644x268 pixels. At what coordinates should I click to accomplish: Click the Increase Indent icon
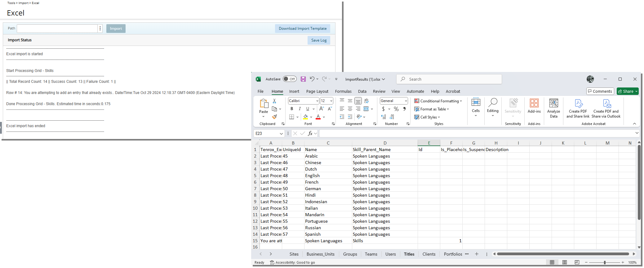(x=350, y=117)
